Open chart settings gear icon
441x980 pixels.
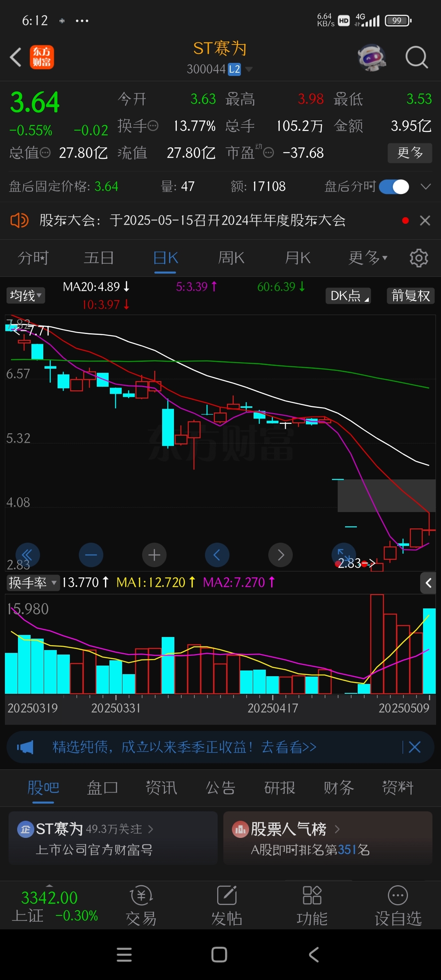click(419, 258)
